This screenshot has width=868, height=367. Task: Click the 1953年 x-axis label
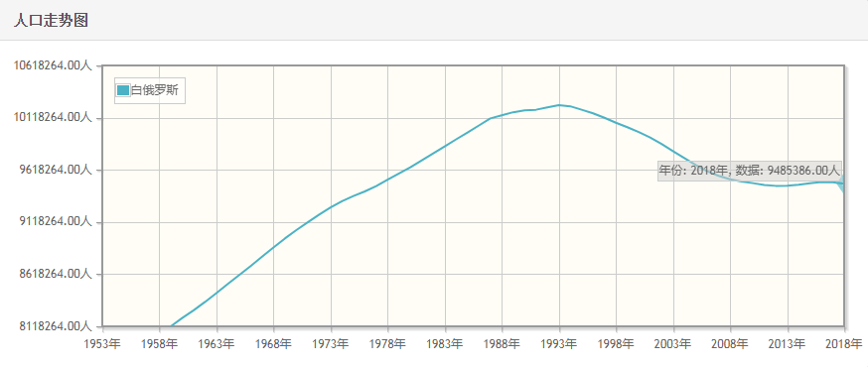[x=102, y=345]
